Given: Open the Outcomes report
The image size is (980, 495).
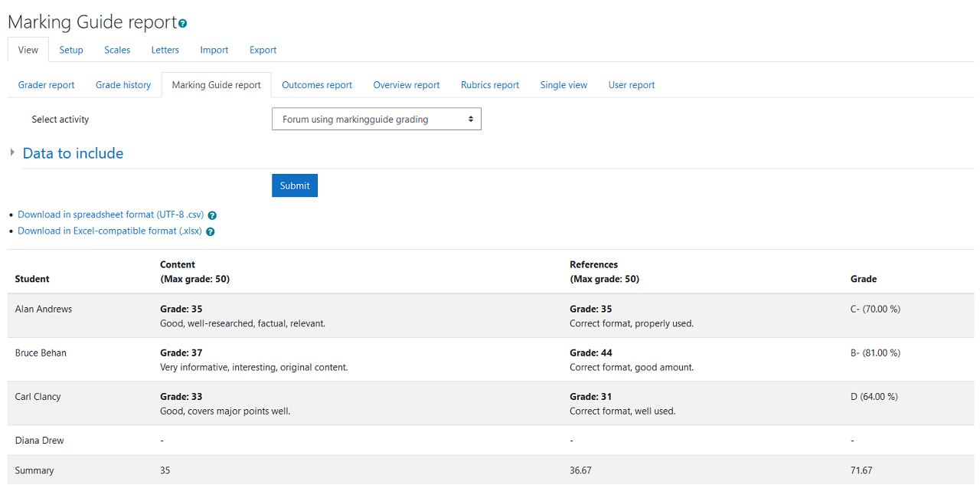Looking at the screenshot, I should click(x=316, y=84).
